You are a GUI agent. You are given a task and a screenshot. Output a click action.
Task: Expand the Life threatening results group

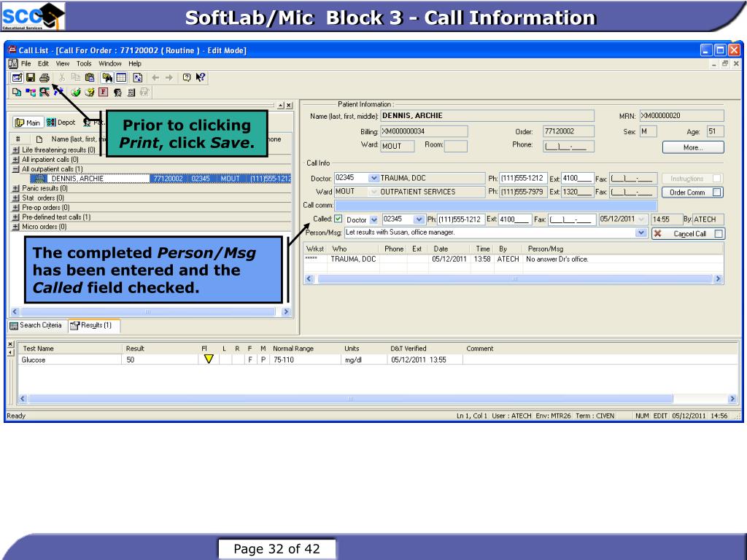tap(16, 149)
